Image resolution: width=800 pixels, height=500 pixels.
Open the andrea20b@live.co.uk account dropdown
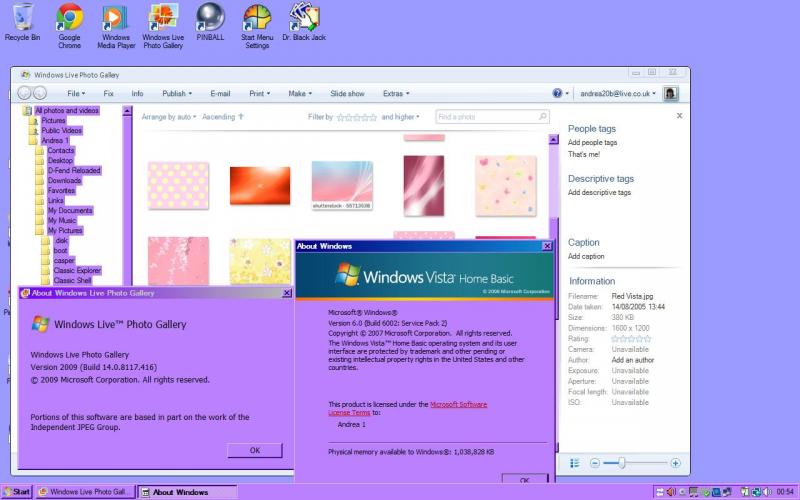click(618, 93)
